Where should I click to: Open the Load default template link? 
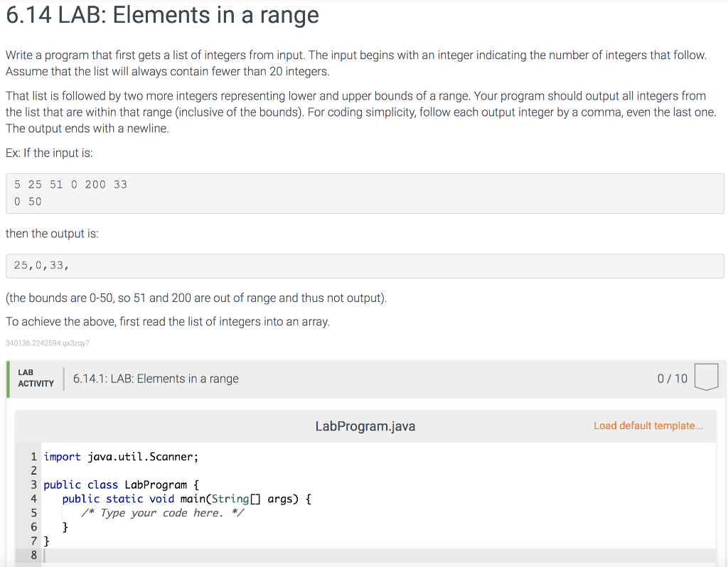point(648,425)
